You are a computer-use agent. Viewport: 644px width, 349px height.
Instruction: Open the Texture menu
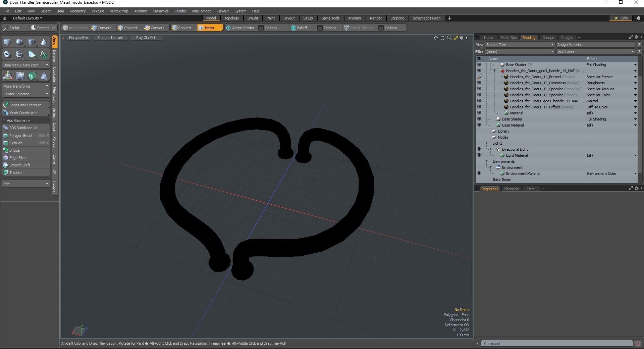(98, 11)
